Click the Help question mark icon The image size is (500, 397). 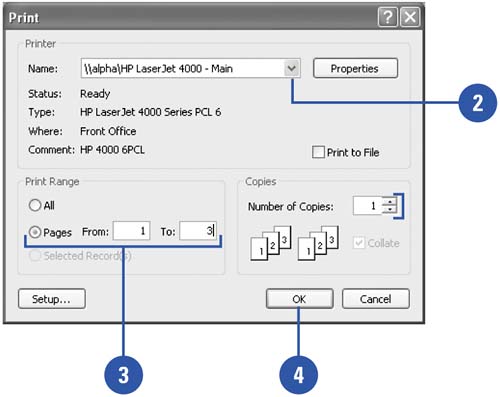(388, 17)
